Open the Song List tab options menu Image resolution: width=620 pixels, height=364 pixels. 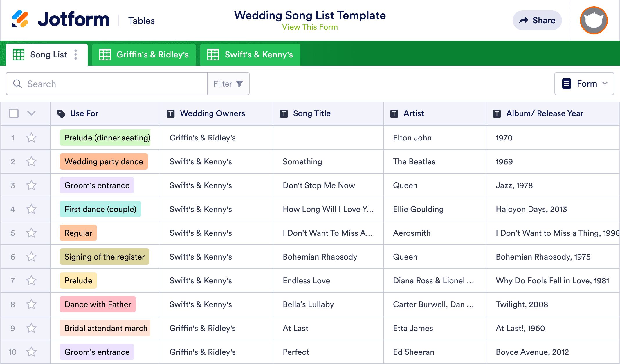pyautogui.click(x=75, y=54)
